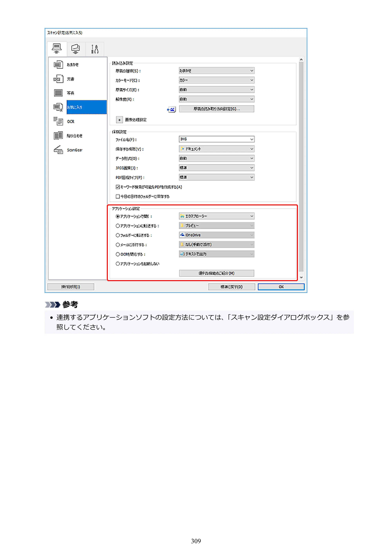The width and height of the screenshot is (392, 555).
Task: Enable saving to today's date folder
Action: 118,196
